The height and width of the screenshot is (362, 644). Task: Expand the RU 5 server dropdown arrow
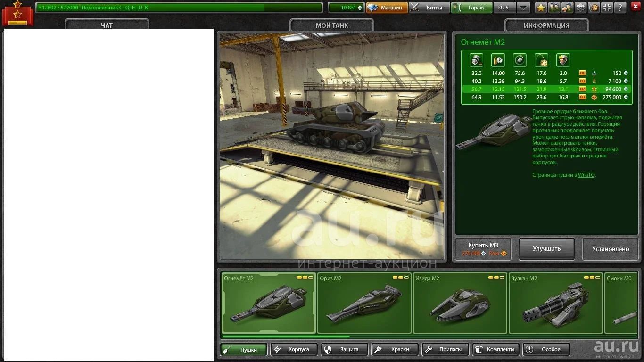point(524,8)
